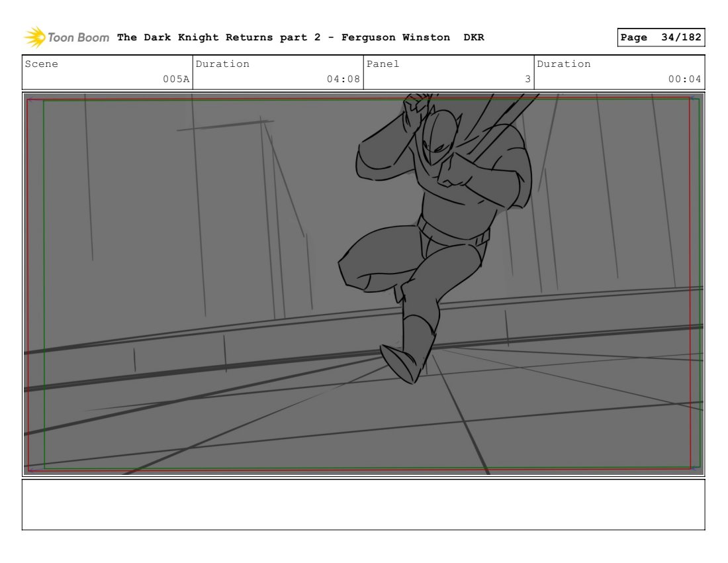Click the Duration label next to Scene

pos(222,64)
